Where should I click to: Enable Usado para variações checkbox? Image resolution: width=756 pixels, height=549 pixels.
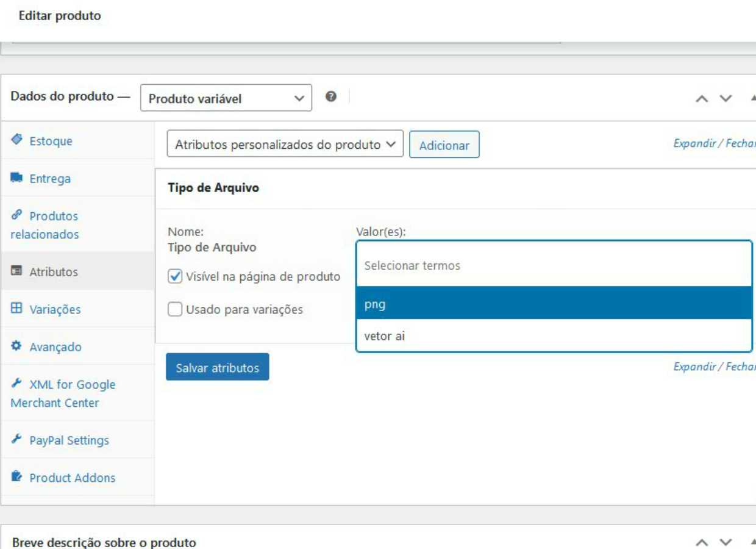pos(175,310)
